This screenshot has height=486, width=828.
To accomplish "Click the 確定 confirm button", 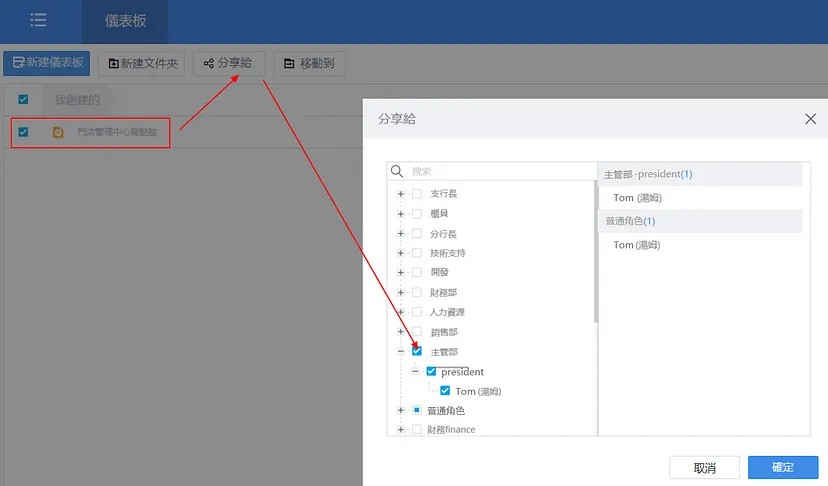I will [783, 468].
